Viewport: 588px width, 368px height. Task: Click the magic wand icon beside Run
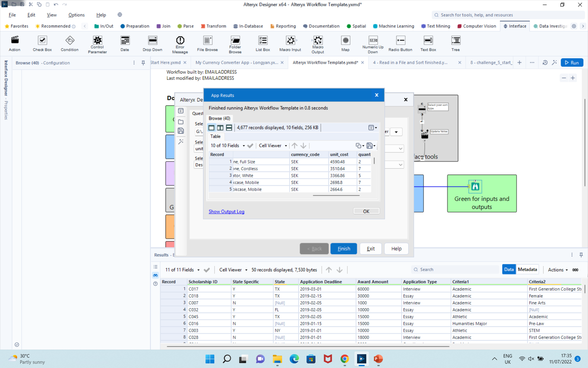[554, 63]
